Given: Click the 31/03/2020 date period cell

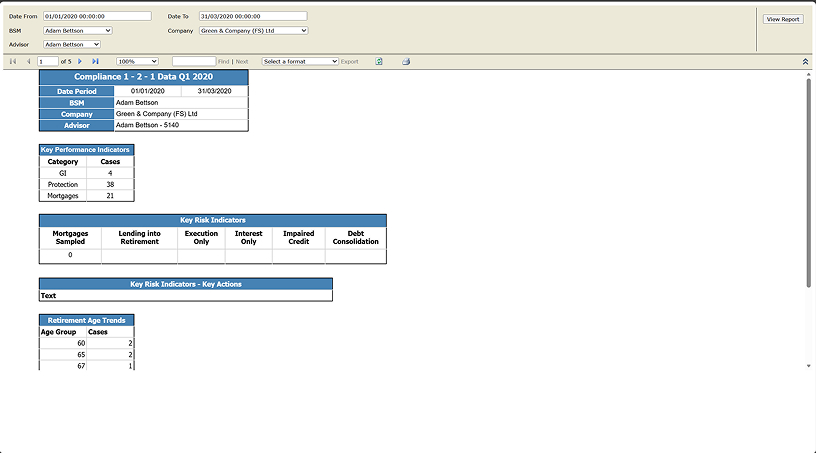Looking at the screenshot, I should (x=214, y=91).
